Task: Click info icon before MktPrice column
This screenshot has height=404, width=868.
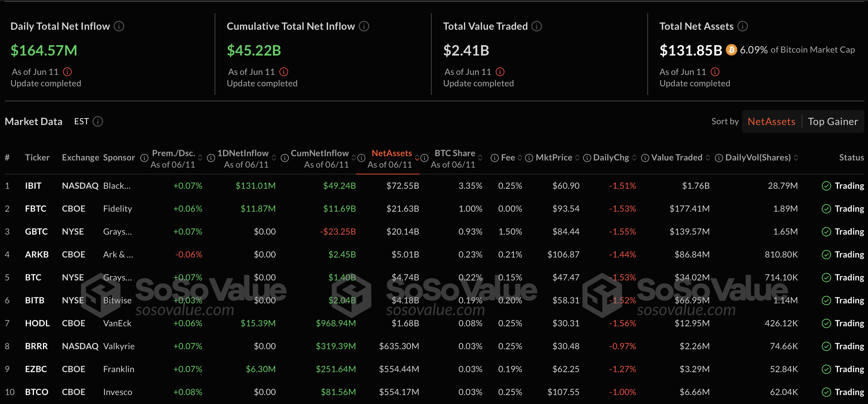Action: 529,158
